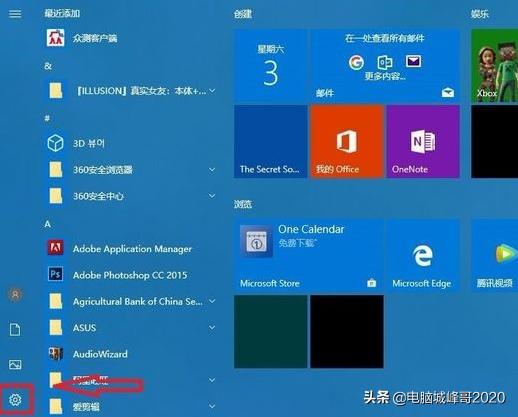Open the Xbox tile
The image size is (518, 417).
tap(494, 65)
